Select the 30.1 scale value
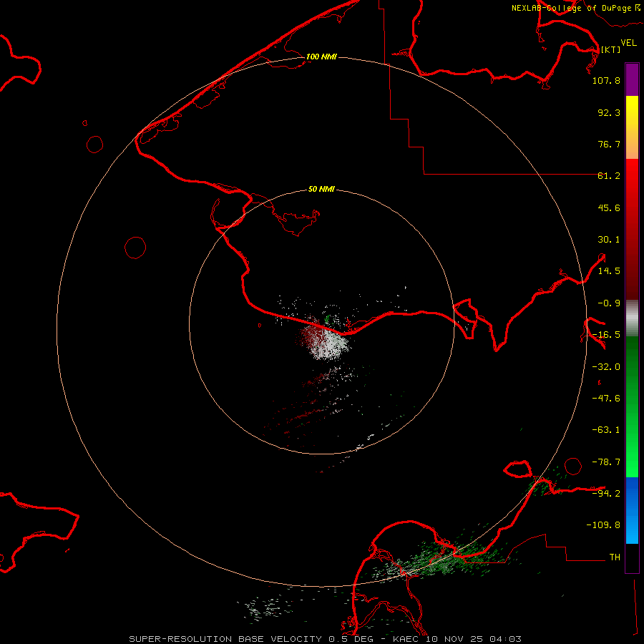Screen dimensions: 644x644 pos(609,240)
